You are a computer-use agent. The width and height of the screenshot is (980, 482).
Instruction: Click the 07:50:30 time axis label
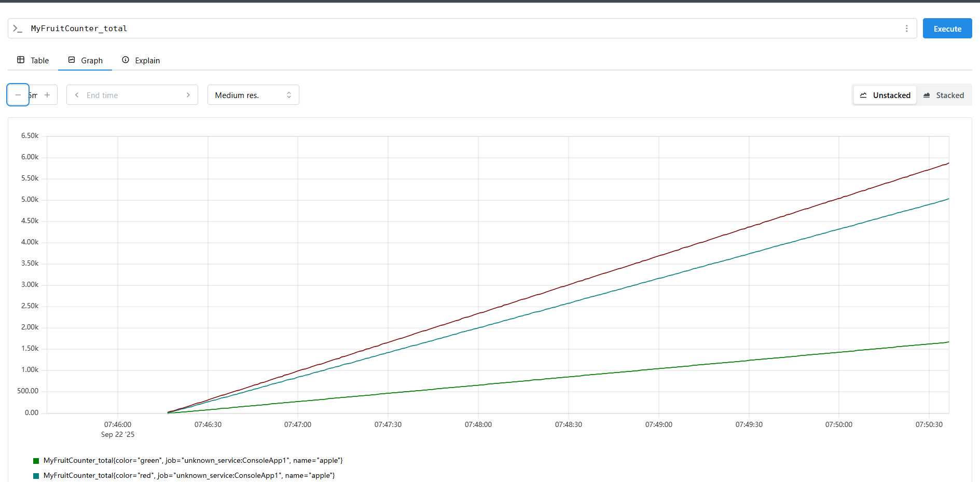coord(929,424)
